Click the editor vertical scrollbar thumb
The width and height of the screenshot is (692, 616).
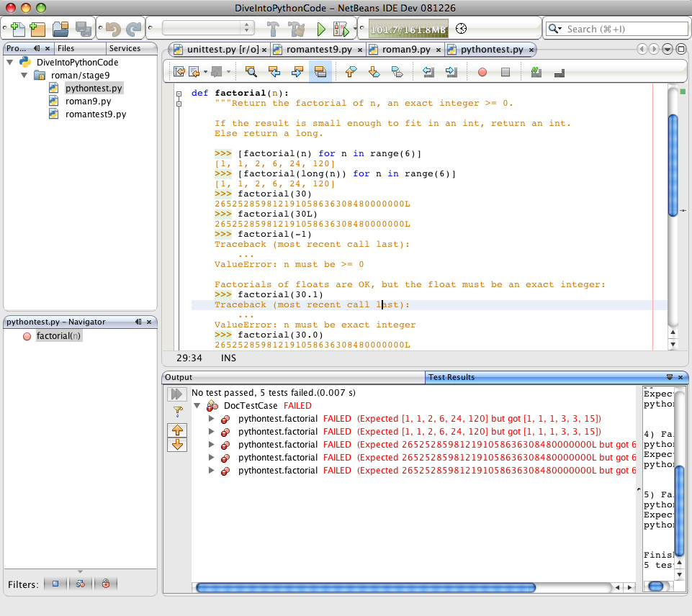pyautogui.click(x=673, y=166)
